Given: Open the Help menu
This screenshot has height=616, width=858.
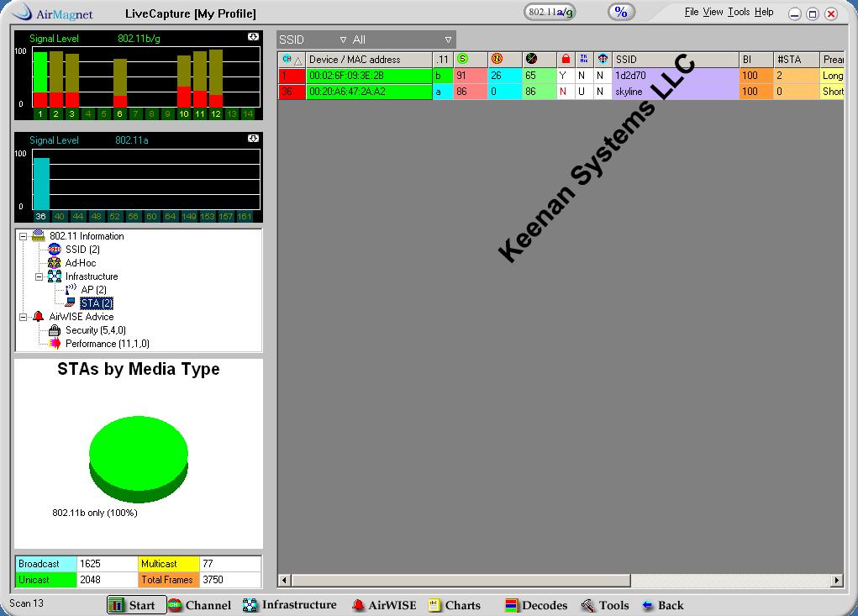Looking at the screenshot, I should (764, 12).
